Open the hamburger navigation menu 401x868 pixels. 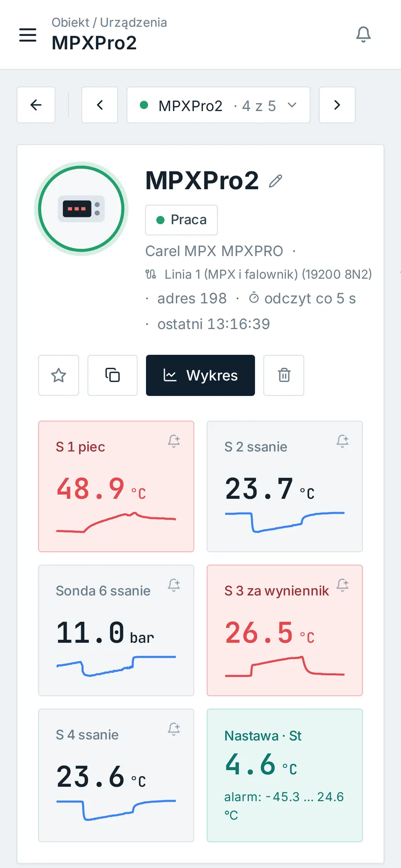coord(28,34)
